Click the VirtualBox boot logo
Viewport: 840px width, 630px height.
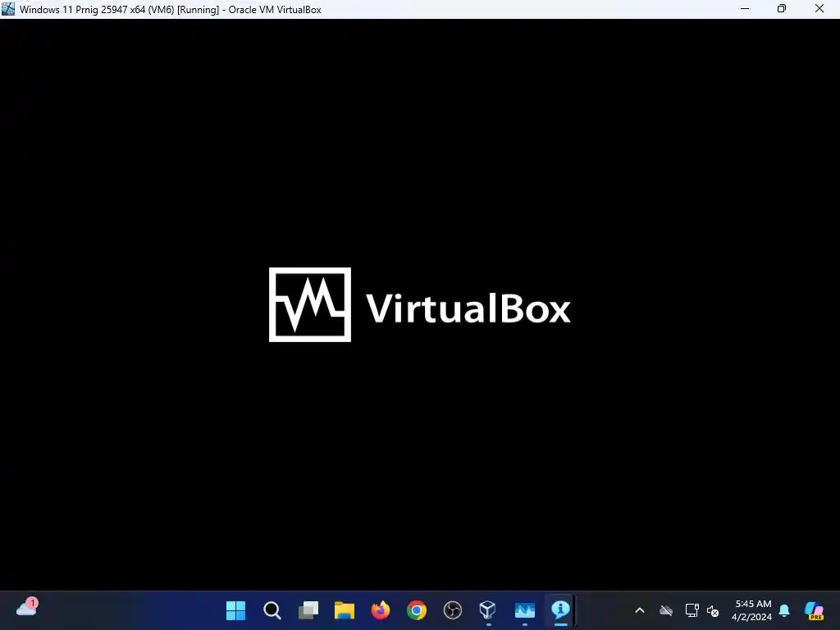coord(419,304)
